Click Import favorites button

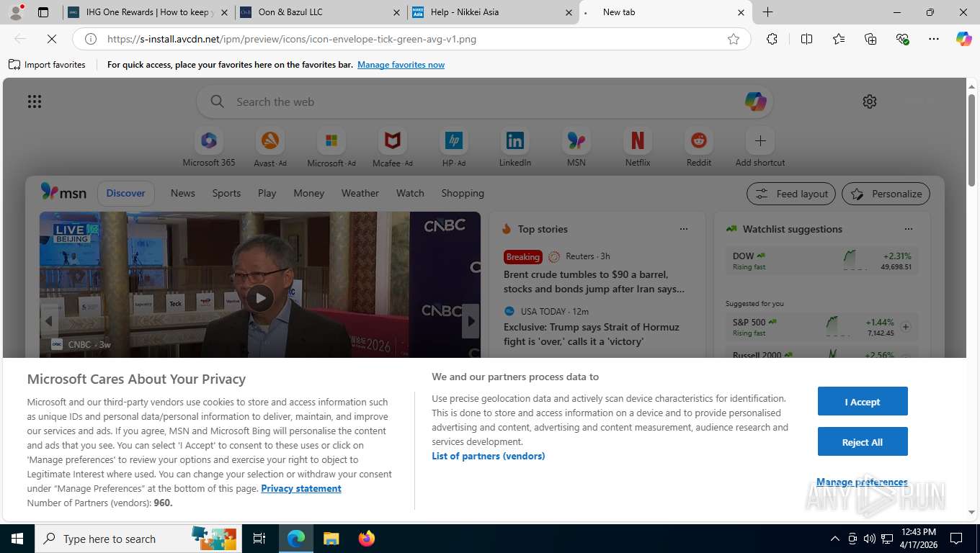(47, 65)
